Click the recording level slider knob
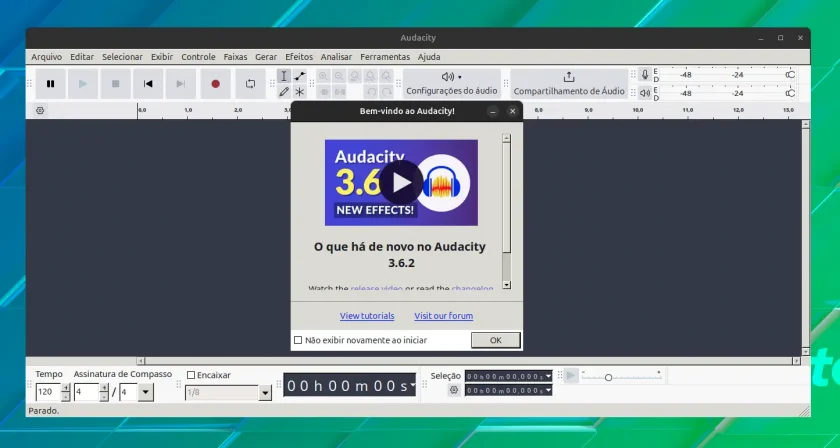Viewport: 840px width, 448px height. [x=790, y=75]
